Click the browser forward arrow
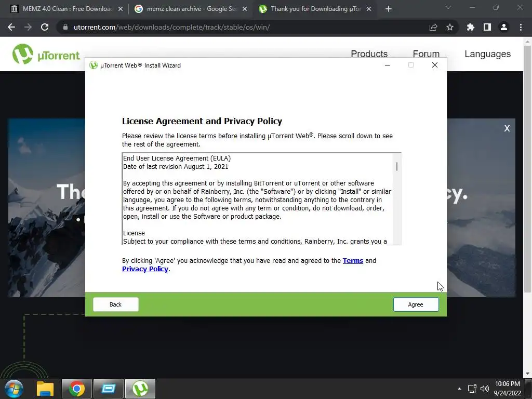Image resolution: width=532 pixels, height=399 pixels. [28, 27]
